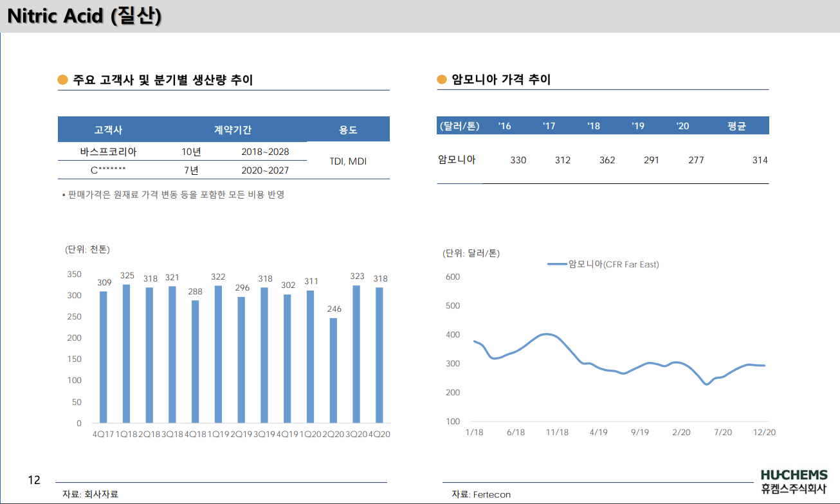840x504 pixels.
Task: Click the 1Q18 bar in the production chart
Action: (x=127, y=354)
